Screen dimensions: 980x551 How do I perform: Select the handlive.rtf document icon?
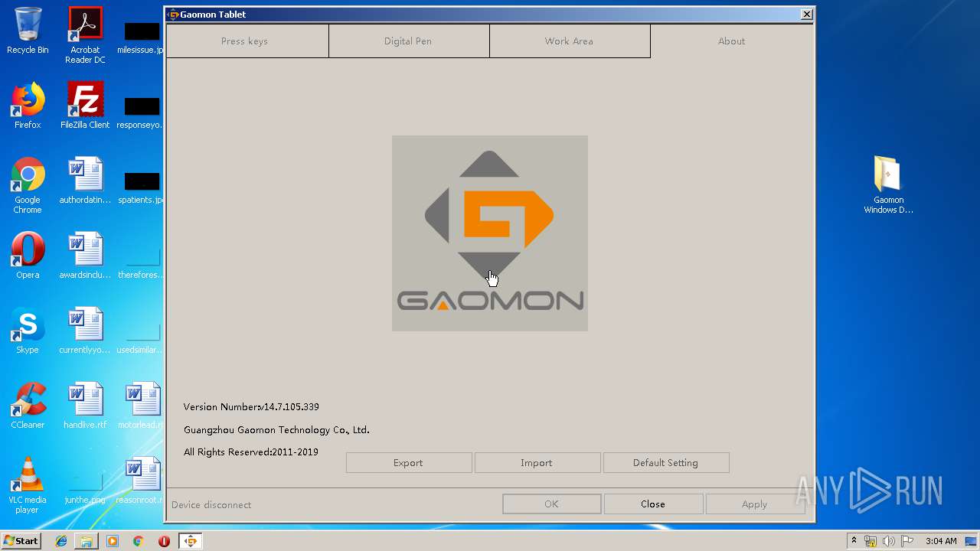pos(85,406)
